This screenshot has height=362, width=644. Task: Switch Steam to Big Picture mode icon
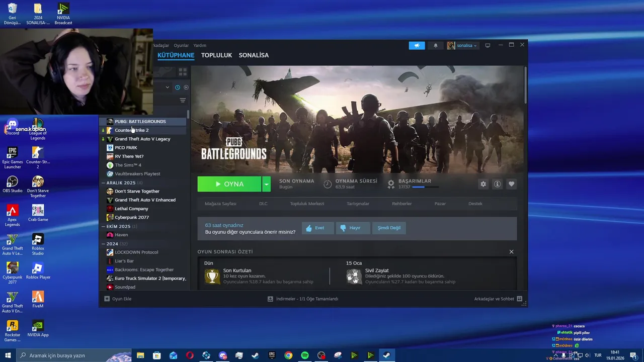point(488,45)
